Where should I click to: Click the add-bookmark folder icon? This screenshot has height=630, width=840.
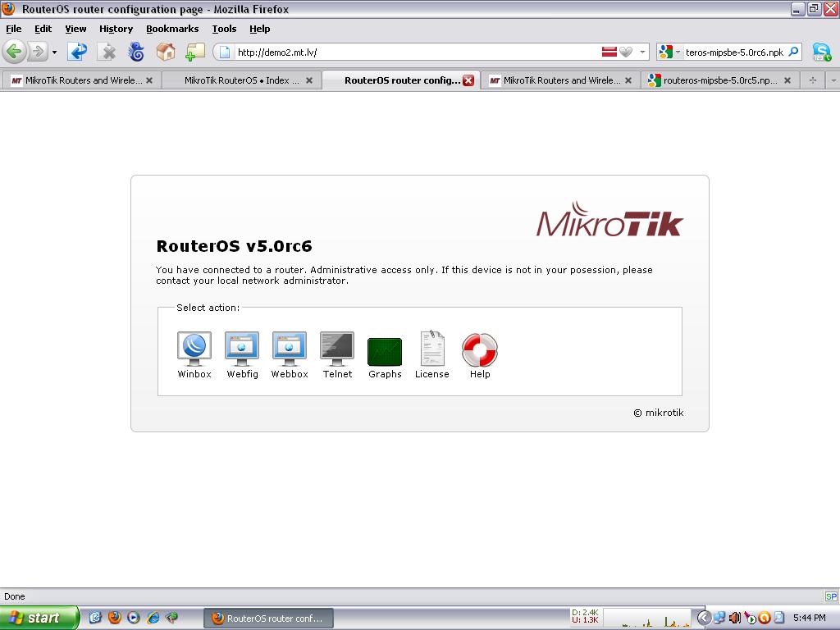click(195, 52)
